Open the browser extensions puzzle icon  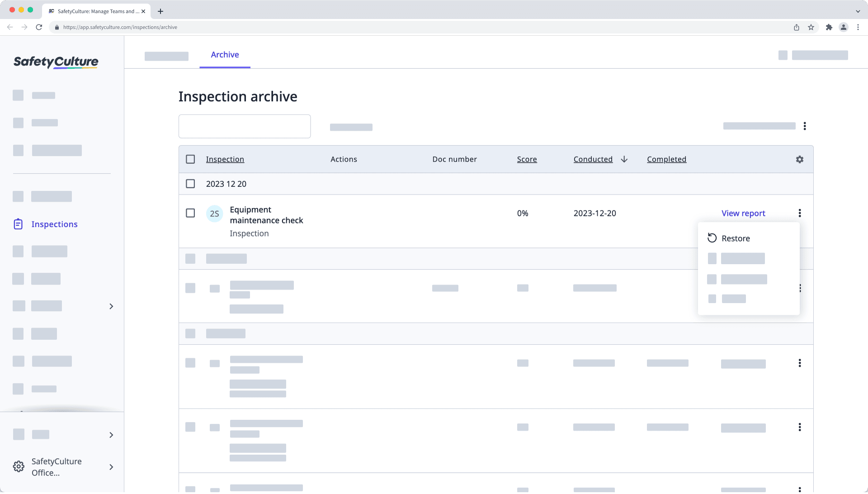(829, 27)
